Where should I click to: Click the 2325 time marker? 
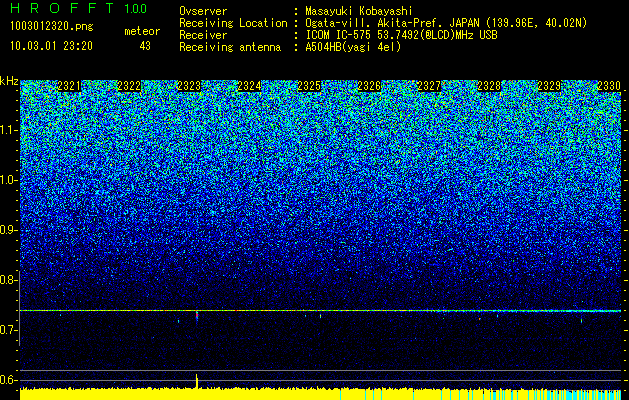point(309,86)
